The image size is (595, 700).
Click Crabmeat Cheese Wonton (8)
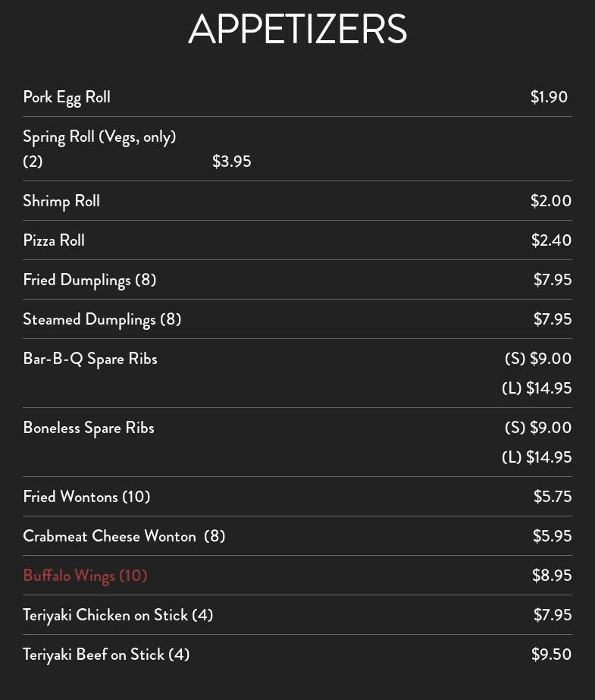pos(124,536)
